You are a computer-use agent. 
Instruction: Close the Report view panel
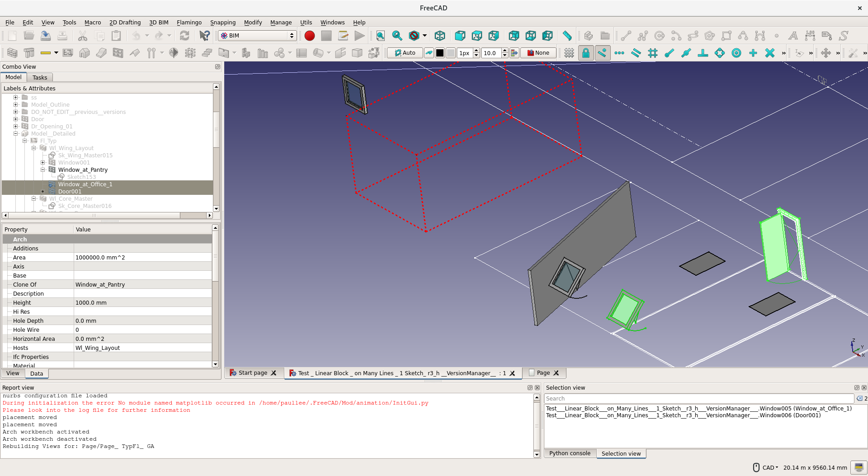coord(537,387)
